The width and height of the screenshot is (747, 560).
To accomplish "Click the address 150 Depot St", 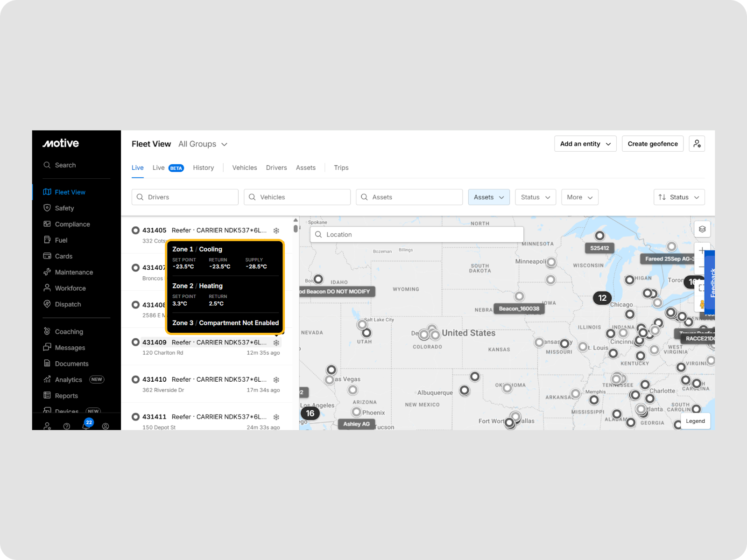I will 159,427.
